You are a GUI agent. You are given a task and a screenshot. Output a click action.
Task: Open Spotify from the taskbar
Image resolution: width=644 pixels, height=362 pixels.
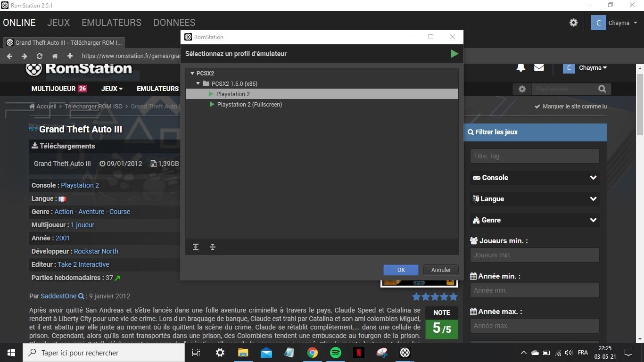tap(336, 353)
